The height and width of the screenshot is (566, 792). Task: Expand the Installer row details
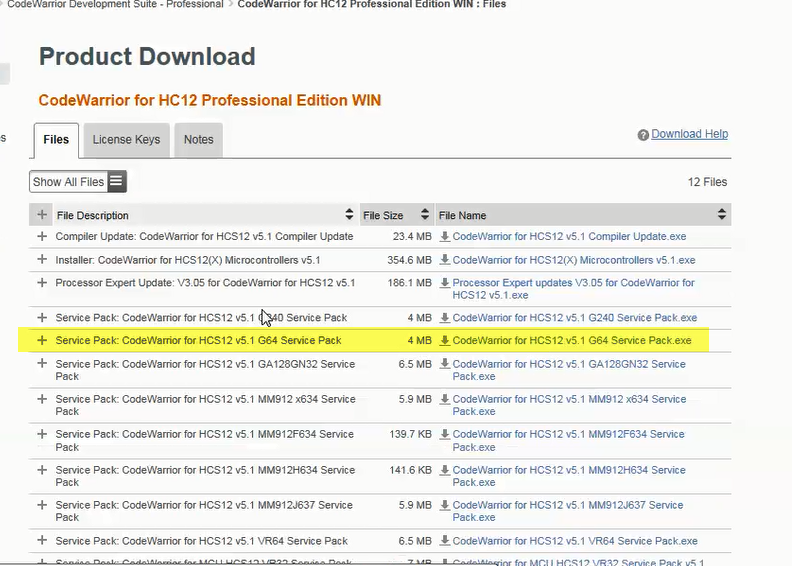[42, 260]
